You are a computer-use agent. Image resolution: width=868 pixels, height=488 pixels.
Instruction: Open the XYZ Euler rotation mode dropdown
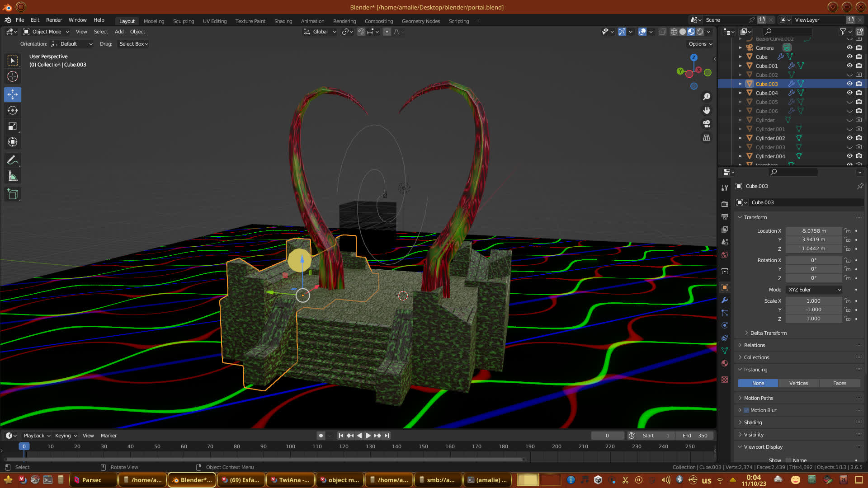tap(814, 290)
